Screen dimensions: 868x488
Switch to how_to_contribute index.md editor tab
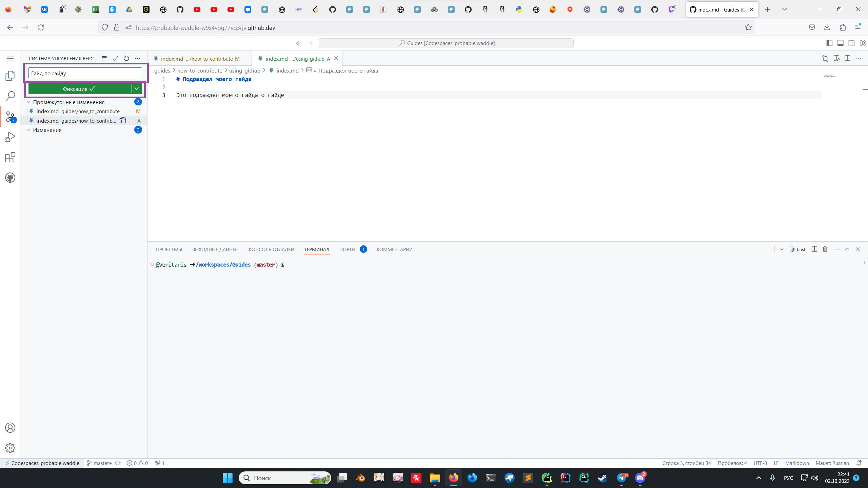point(197,59)
